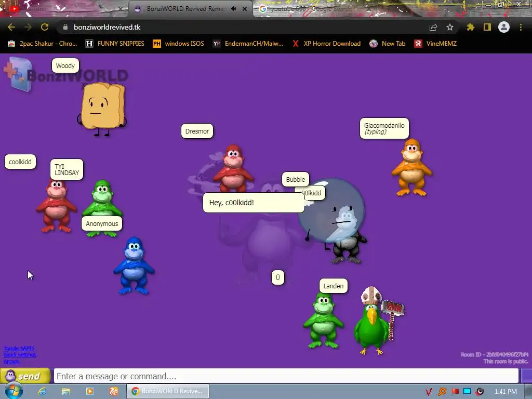Launch Internet Explorer from taskbar
This screenshot has height=399, width=532.
(x=42, y=391)
